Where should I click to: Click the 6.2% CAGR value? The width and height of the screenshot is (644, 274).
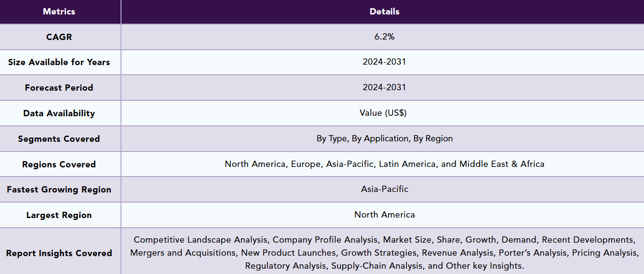pyautogui.click(x=384, y=37)
